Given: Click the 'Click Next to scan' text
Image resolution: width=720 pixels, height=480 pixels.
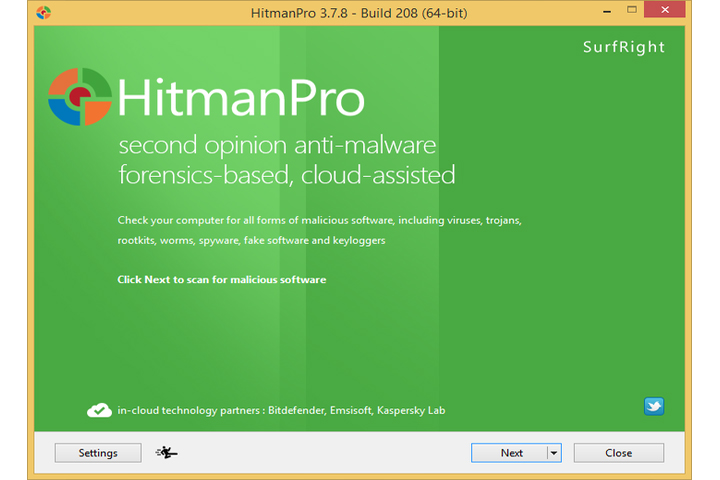Looking at the screenshot, I should tap(222, 280).
